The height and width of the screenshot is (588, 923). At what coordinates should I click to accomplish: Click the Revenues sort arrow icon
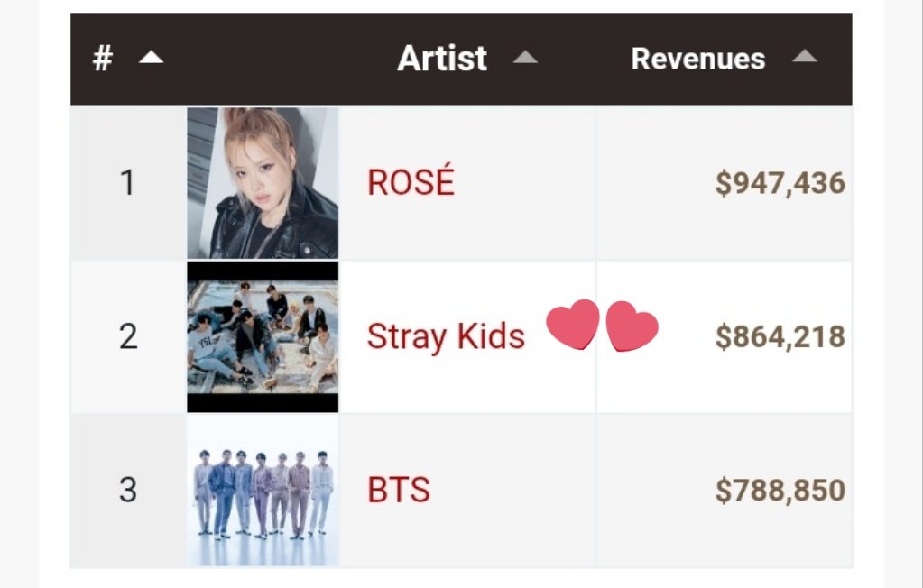pyautogui.click(x=804, y=58)
